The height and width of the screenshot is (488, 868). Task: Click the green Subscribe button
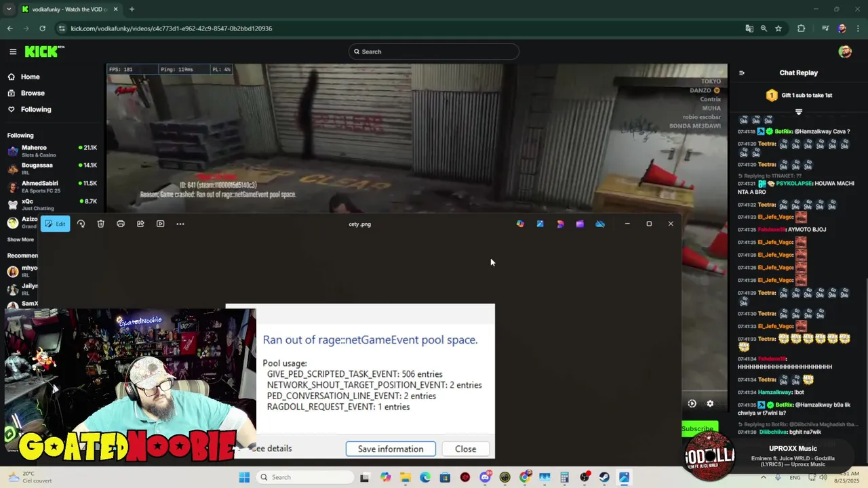coord(699,428)
